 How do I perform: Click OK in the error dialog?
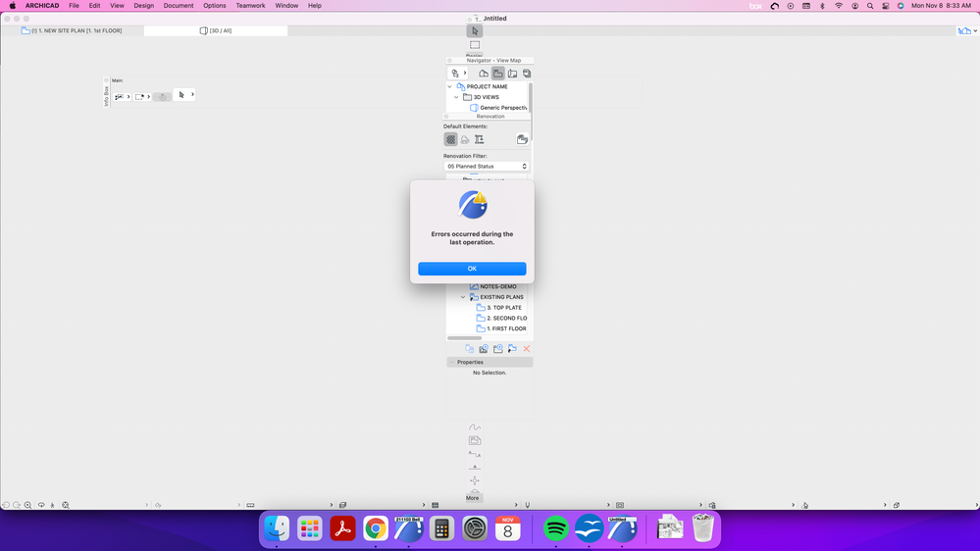[472, 269]
